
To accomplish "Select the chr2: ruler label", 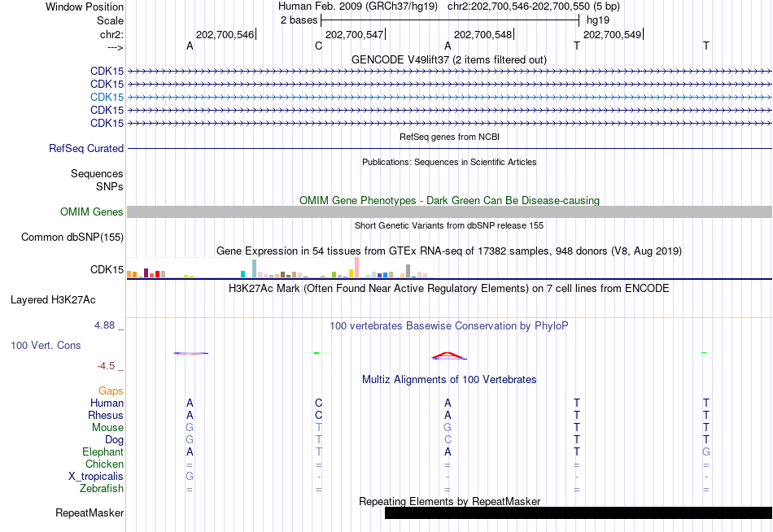I will coord(111,34).
